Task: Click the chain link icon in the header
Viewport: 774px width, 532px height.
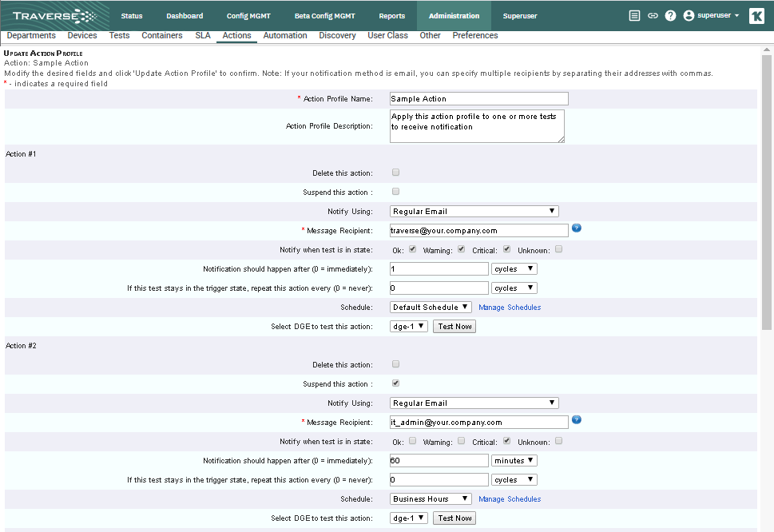Action: coord(653,16)
